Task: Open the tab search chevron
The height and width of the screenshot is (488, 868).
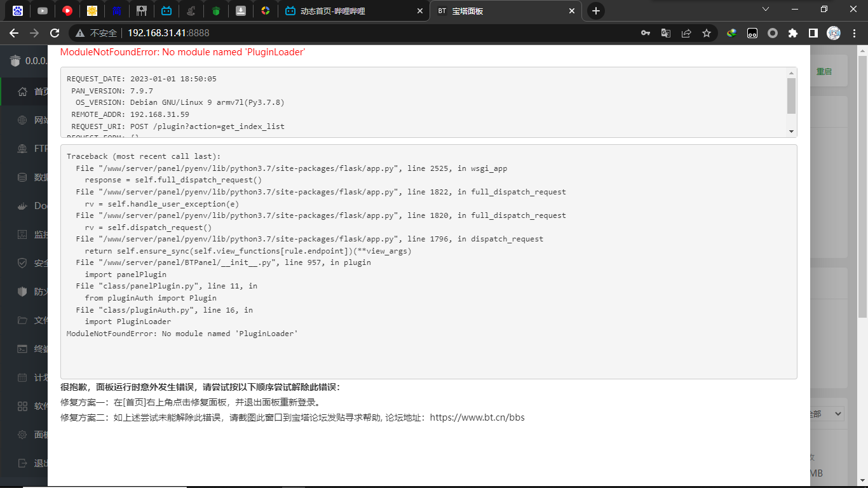Action: (x=766, y=9)
